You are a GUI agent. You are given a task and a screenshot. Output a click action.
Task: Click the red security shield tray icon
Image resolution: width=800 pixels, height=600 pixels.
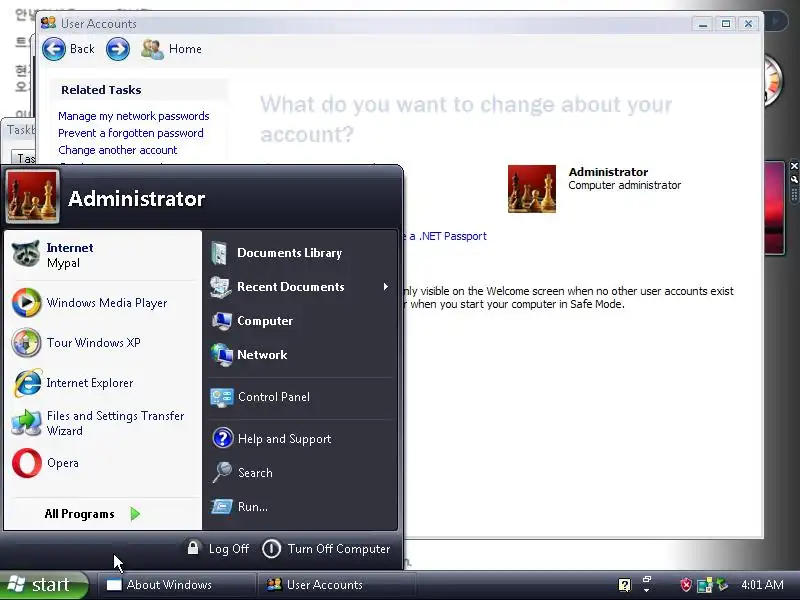click(686, 585)
